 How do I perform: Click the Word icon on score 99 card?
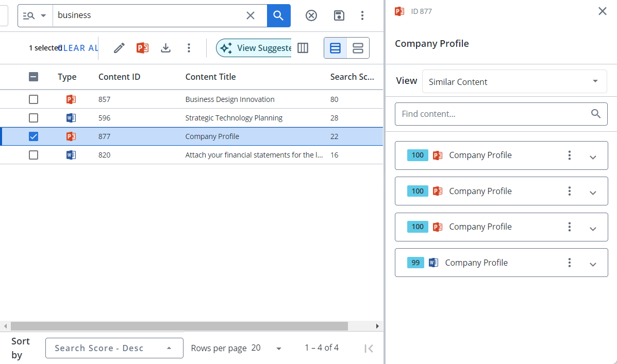click(433, 263)
